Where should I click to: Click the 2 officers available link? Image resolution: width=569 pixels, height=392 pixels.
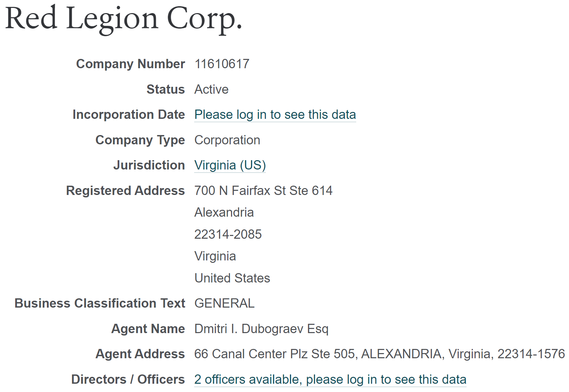(x=330, y=380)
